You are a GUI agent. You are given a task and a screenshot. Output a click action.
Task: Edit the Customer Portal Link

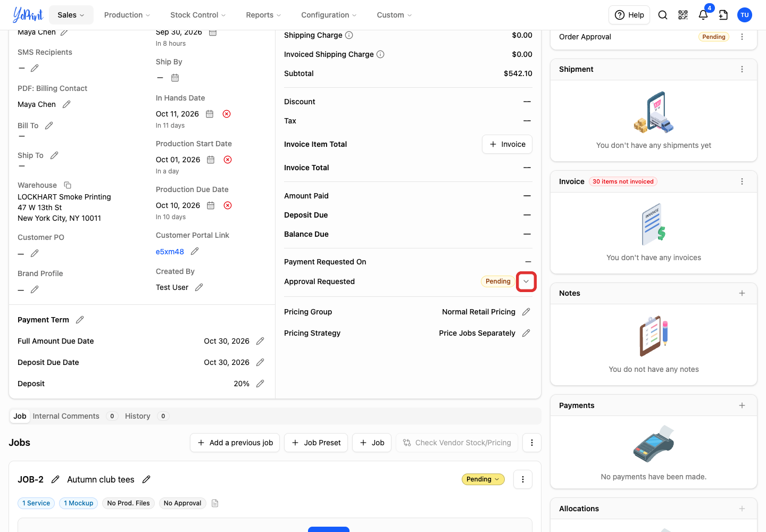tap(195, 251)
